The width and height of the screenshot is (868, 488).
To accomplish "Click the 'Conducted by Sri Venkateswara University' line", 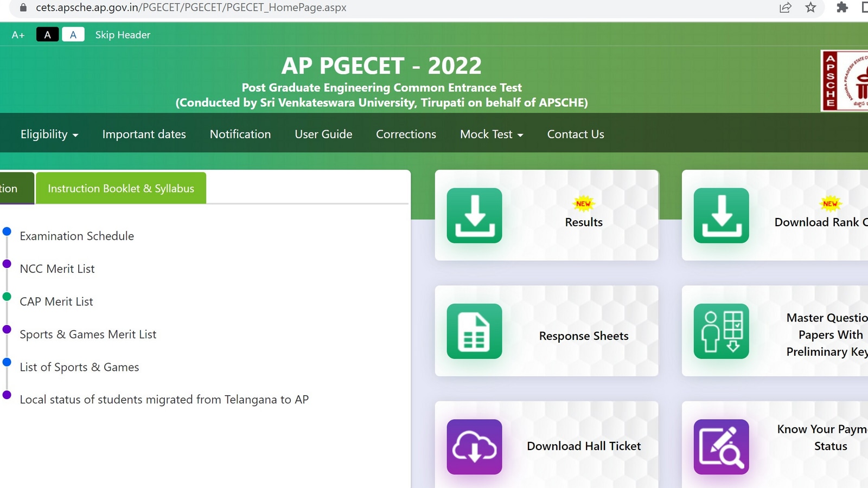I will point(382,102).
